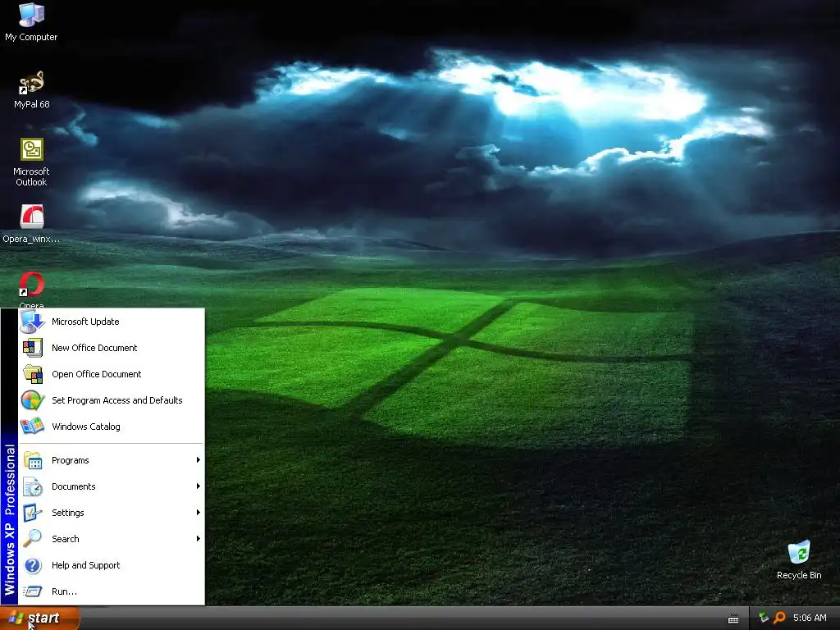
Task: Expand the Documents submenu
Action: tap(112, 486)
